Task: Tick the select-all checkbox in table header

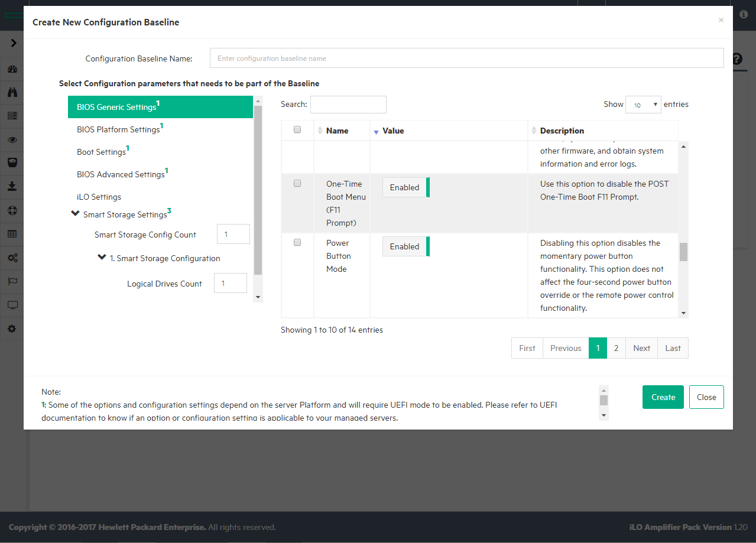Action: [x=297, y=130]
